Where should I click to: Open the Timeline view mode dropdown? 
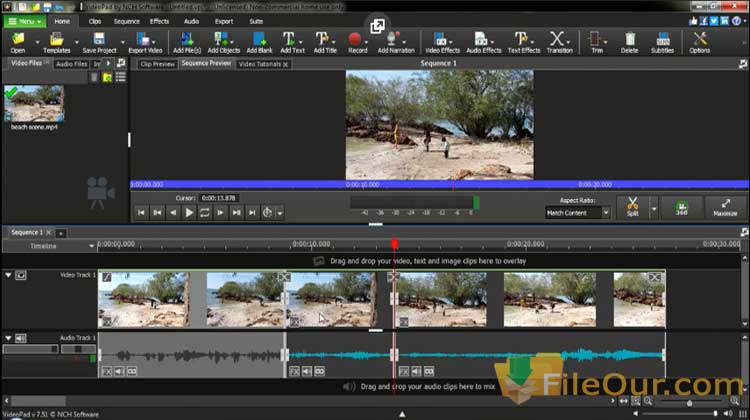(91, 246)
